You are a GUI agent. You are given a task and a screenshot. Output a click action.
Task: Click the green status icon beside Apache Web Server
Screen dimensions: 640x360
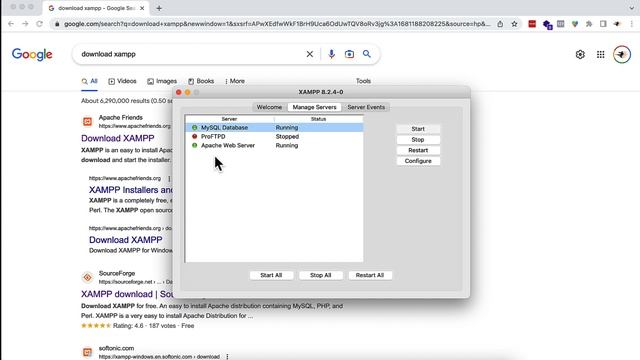pyautogui.click(x=195, y=146)
